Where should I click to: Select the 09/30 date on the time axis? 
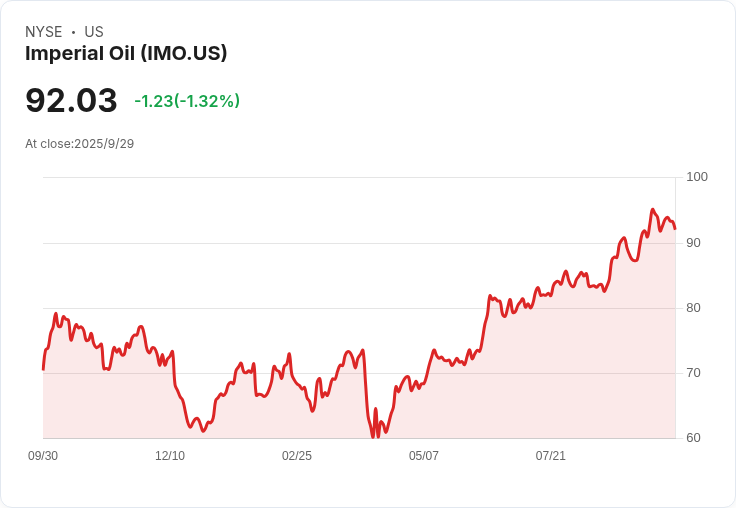tap(43, 456)
